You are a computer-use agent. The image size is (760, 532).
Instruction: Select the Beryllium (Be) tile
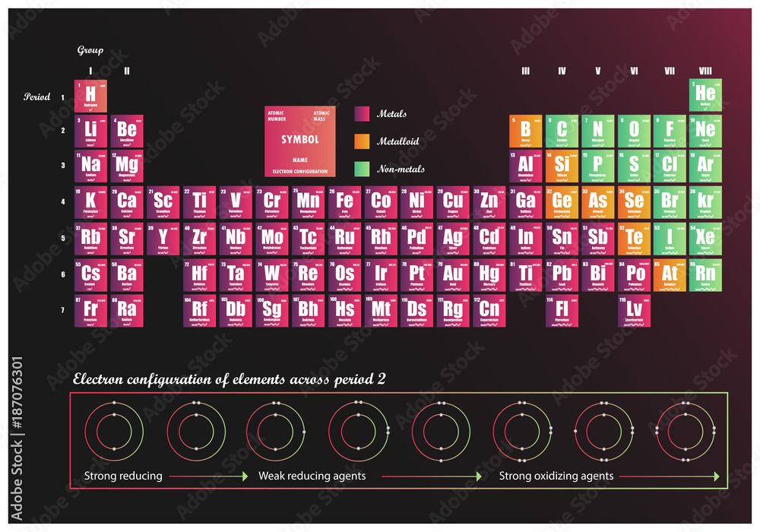click(x=126, y=131)
